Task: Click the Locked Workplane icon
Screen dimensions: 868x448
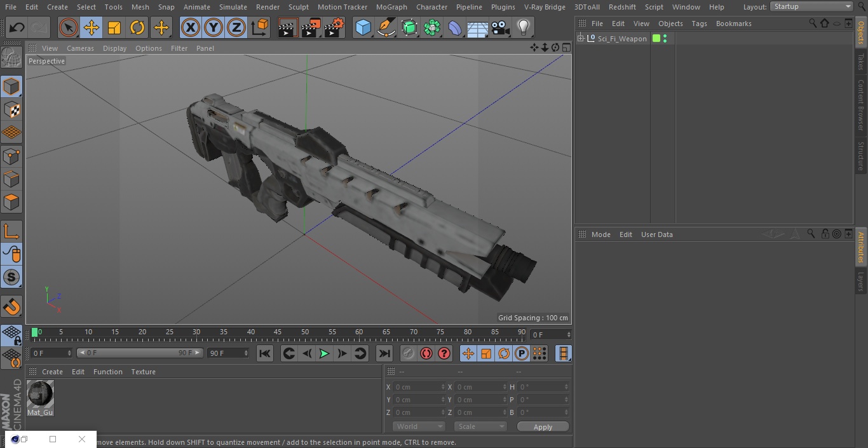Action: [x=11, y=336]
